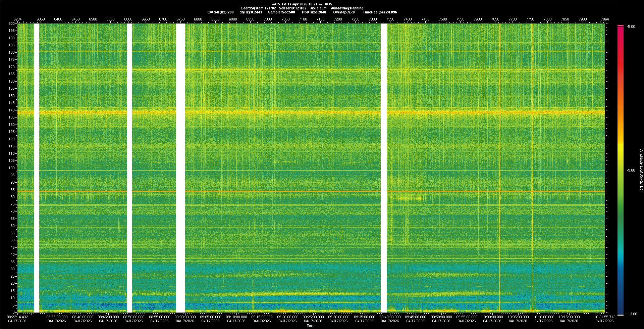644x329 pixels.
Task: Click the -9.00 color scale label
Action: click(x=631, y=171)
